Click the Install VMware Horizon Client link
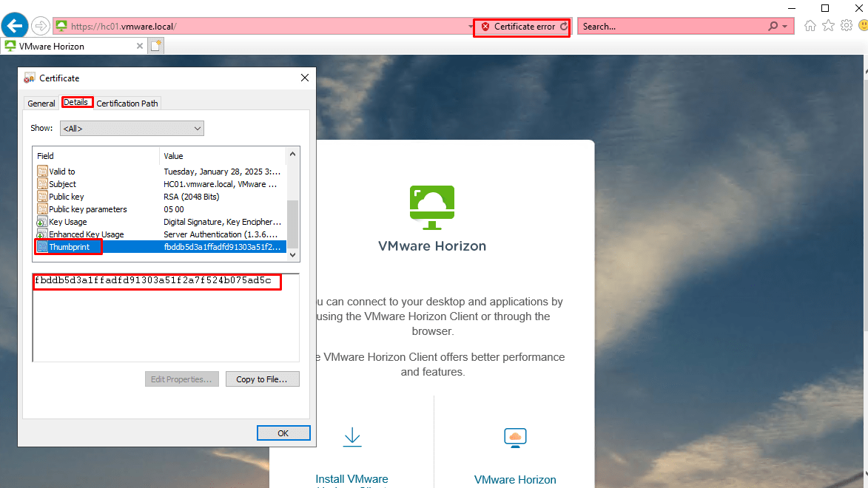 point(351,479)
